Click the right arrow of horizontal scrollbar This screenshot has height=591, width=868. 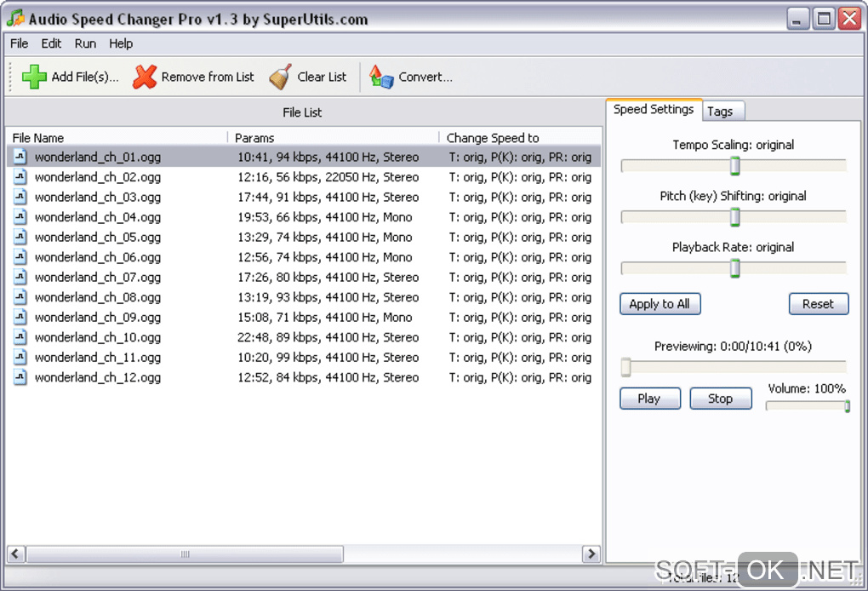tap(591, 554)
